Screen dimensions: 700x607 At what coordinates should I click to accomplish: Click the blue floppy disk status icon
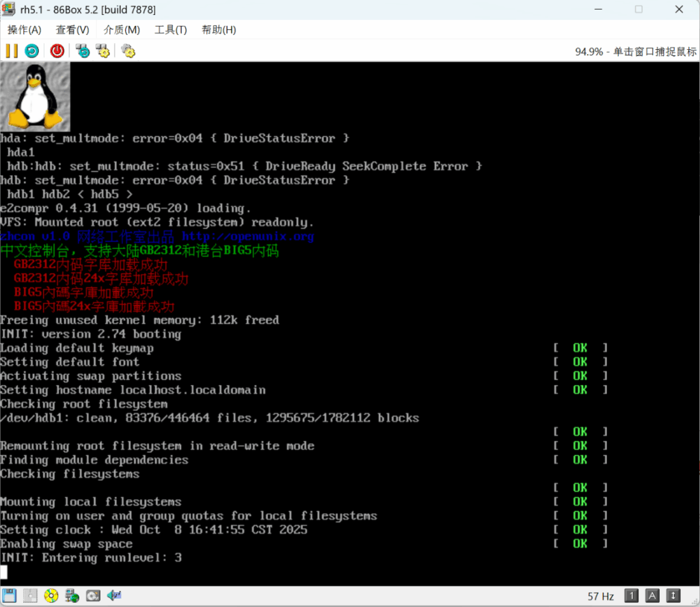pyautogui.click(x=9, y=595)
